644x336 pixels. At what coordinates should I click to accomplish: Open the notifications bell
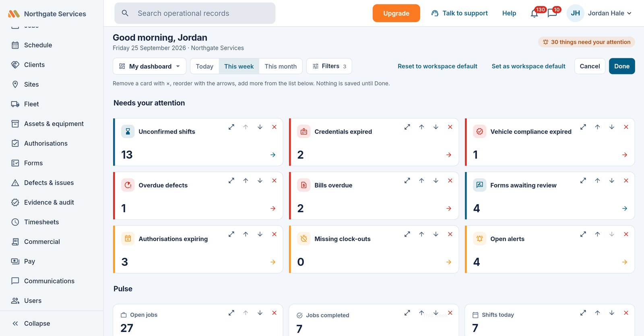coord(534,13)
